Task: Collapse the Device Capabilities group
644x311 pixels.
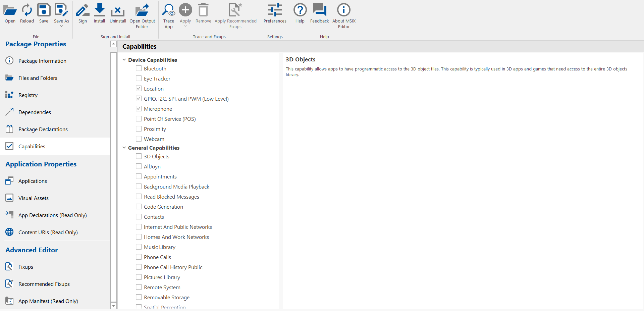Action: point(124,60)
